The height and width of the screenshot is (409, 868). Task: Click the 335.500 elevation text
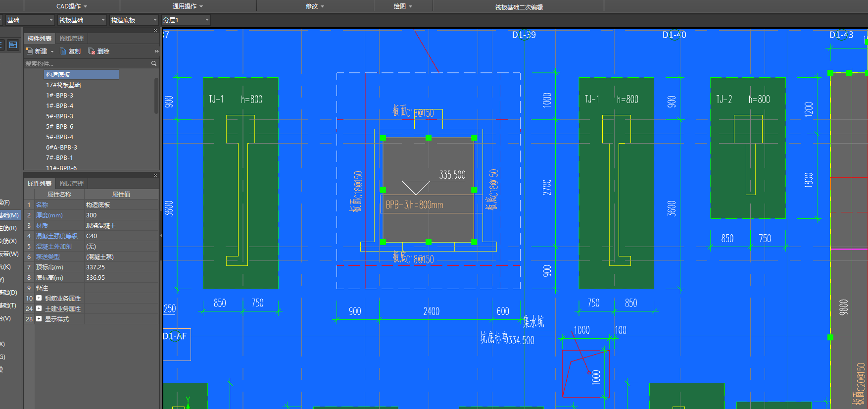tap(452, 175)
